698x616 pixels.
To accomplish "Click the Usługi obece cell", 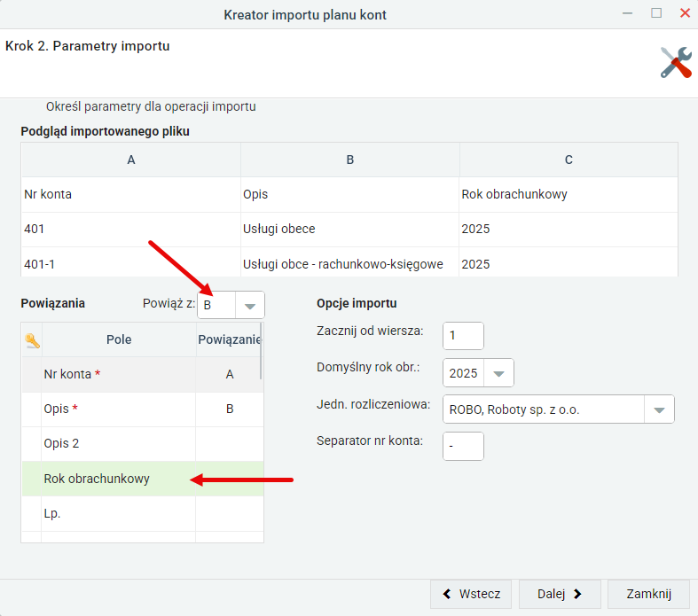I will [350, 230].
